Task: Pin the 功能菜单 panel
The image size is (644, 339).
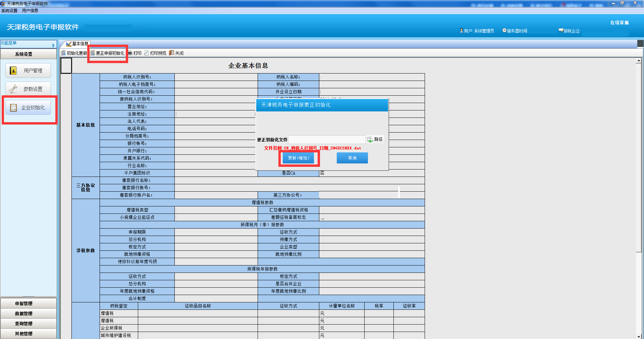Action: coord(53,45)
